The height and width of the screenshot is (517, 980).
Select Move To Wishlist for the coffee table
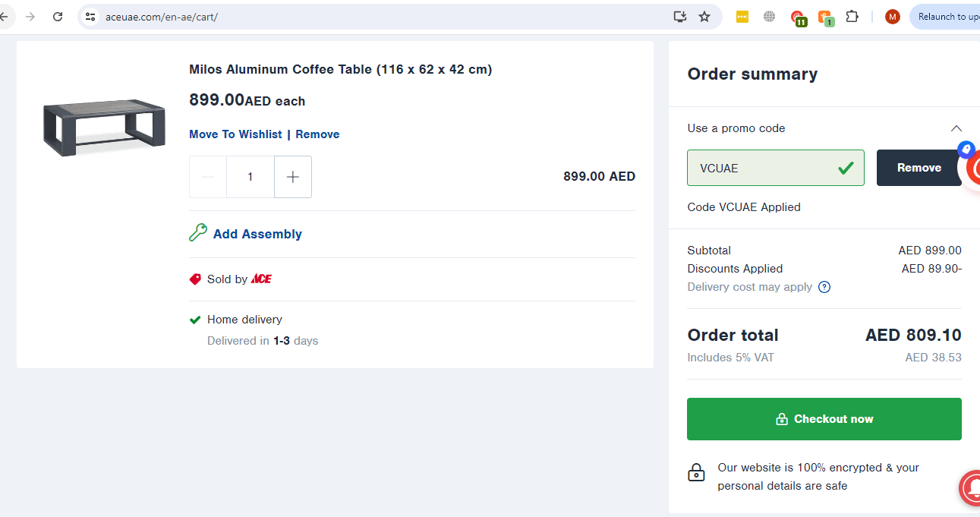pyautogui.click(x=235, y=134)
